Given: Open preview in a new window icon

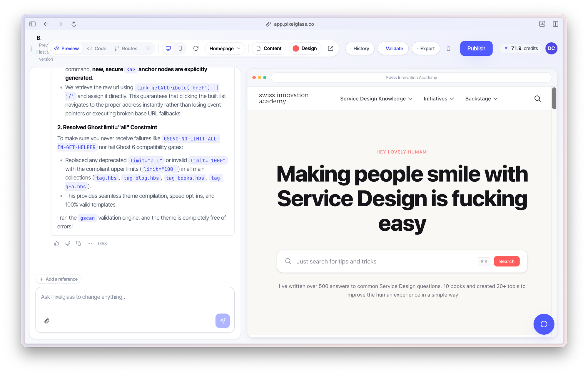Looking at the screenshot, I should 330,48.
